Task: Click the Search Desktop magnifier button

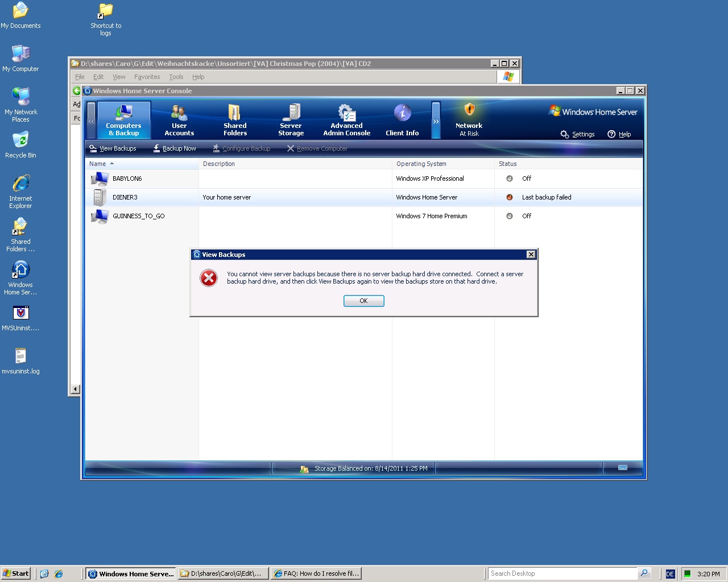Action: click(x=644, y=573)
